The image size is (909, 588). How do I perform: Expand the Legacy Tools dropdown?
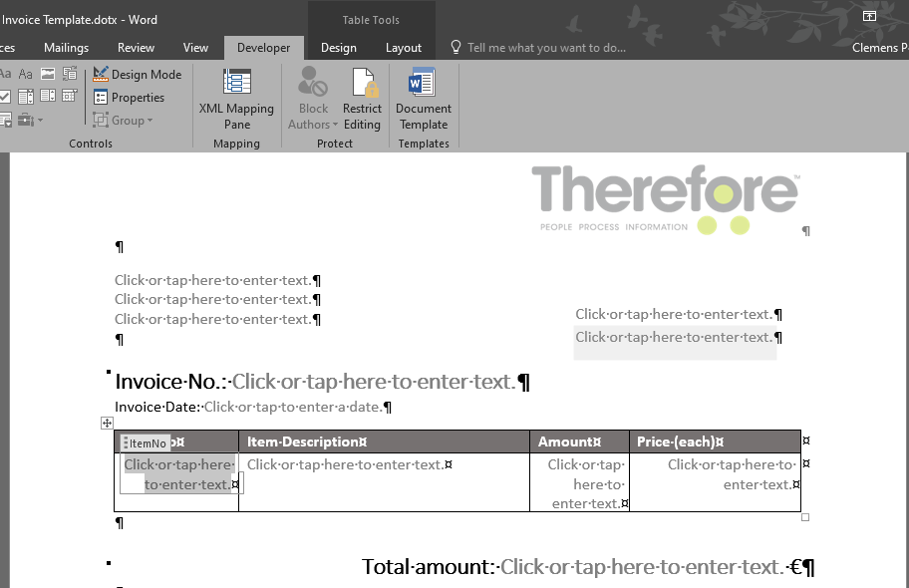40,120
